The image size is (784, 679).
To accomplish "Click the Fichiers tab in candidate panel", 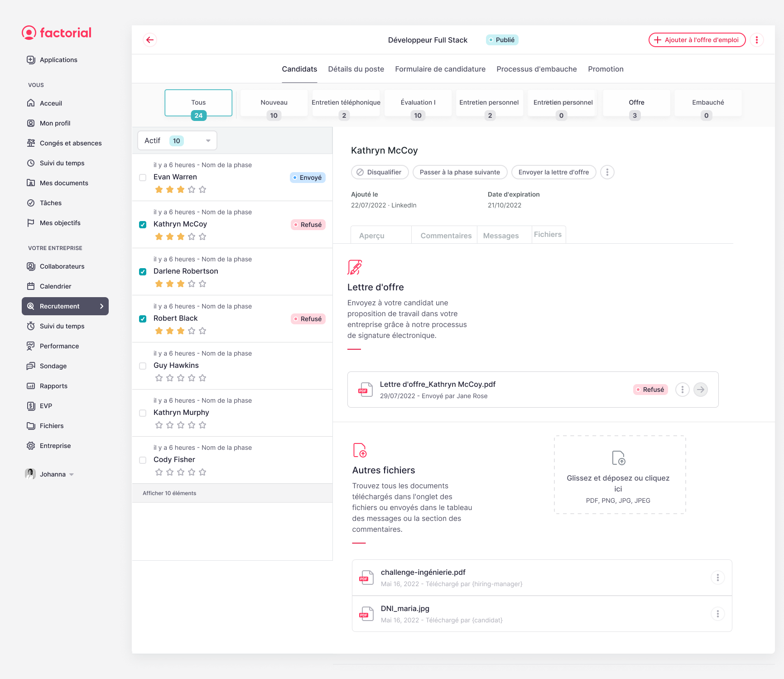I will [548, 234].
